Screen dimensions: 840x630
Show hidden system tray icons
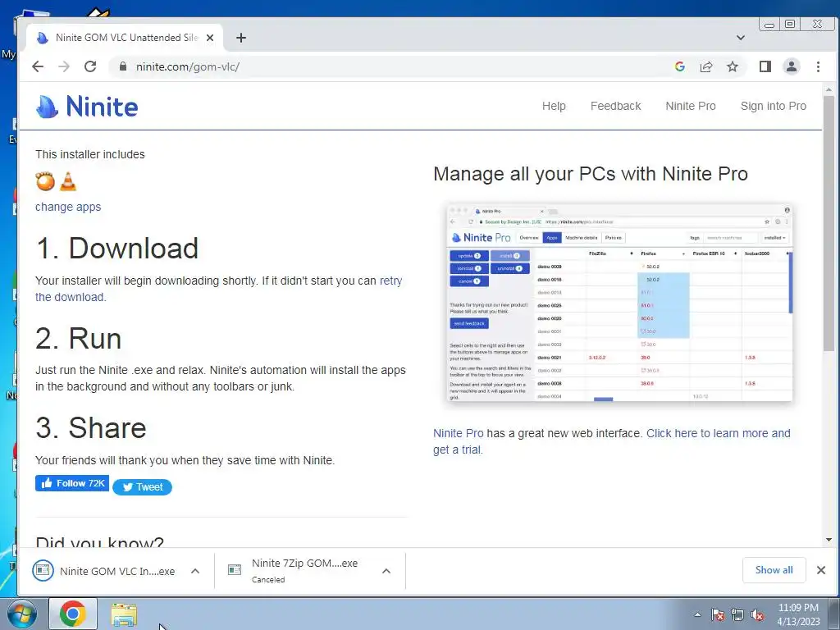[697, 614]
